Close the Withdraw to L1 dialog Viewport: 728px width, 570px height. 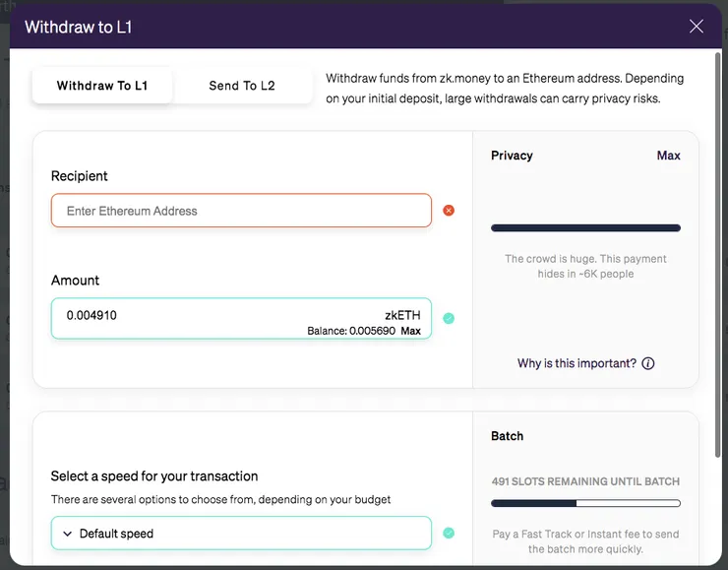click(x=697, y=27)
